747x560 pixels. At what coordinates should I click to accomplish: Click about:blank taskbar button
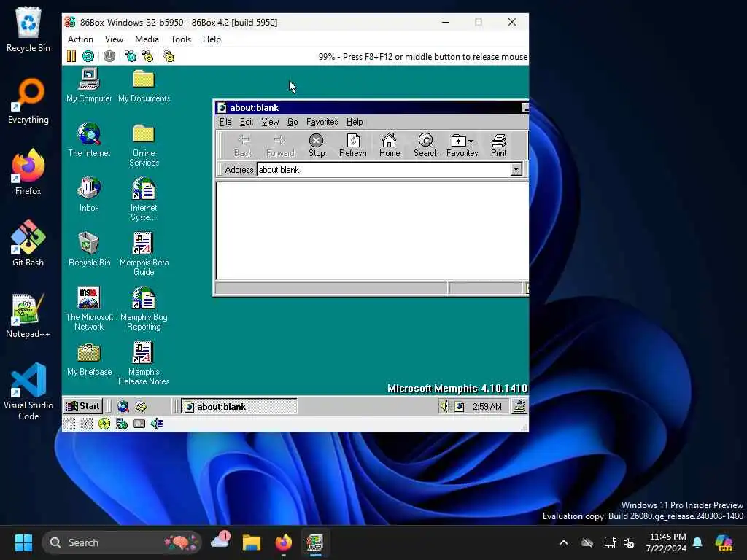239,406
